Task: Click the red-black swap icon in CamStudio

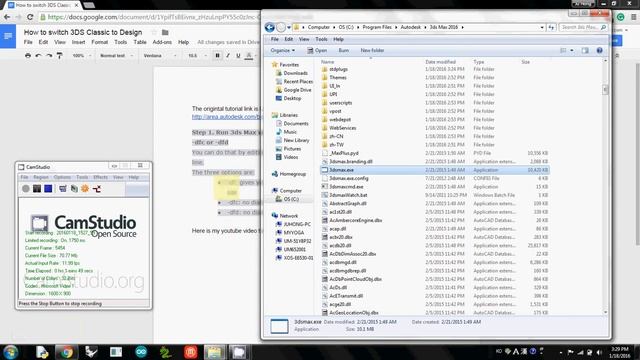Action: click(97, 189)
